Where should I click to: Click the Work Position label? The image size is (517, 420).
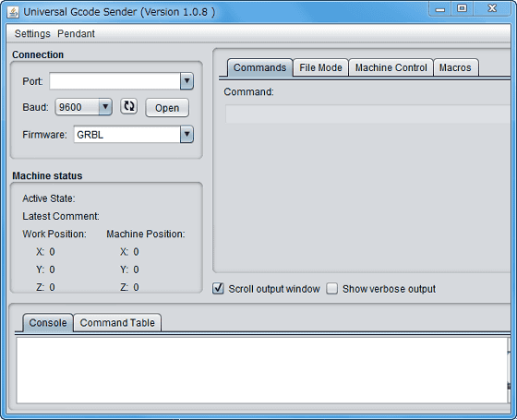click(54, 234)
